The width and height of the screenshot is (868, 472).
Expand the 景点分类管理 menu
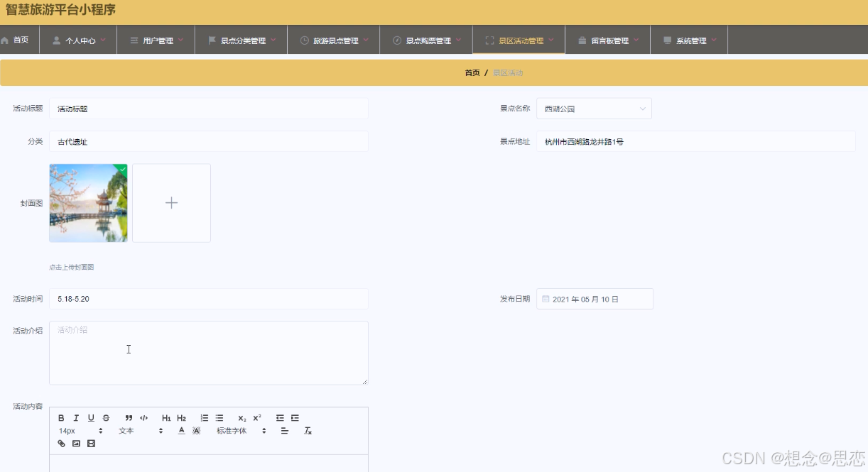[x=242, y=40]
